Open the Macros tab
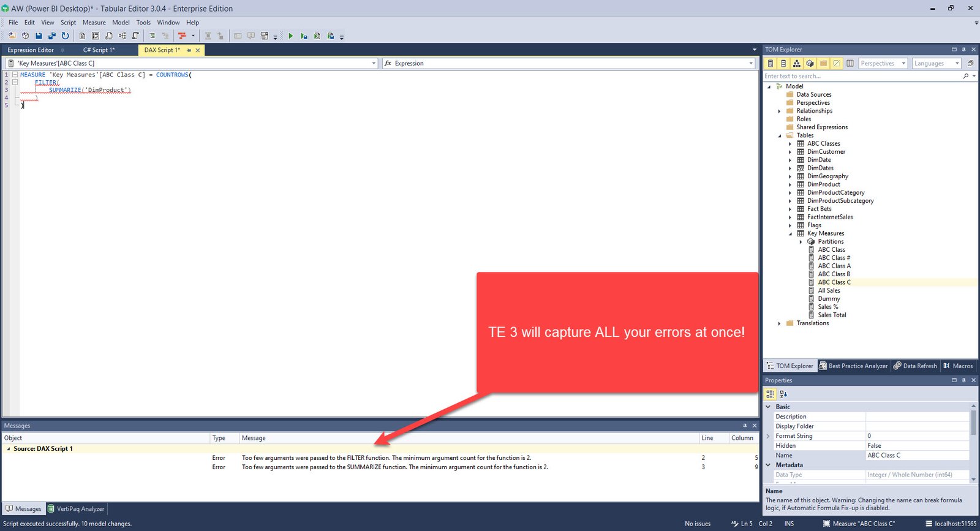The image size is (980, 531). [x=958, y=366]
